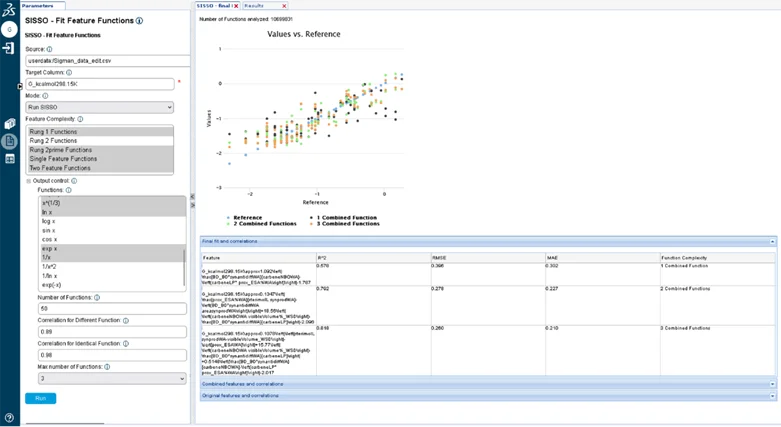The image size is (781, 427).
Task: Open the user profile 'G' avatar
Action: [9, 29]
